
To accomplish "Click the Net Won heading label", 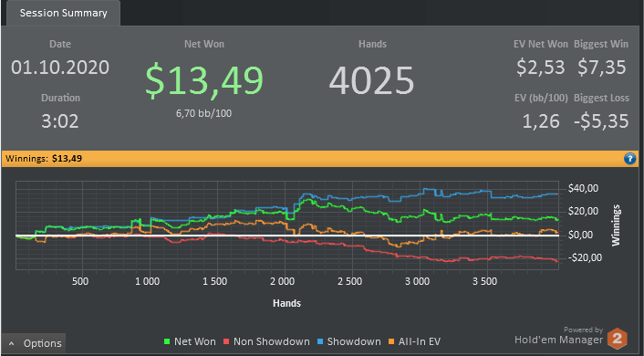I will click(x=204, y=44).
